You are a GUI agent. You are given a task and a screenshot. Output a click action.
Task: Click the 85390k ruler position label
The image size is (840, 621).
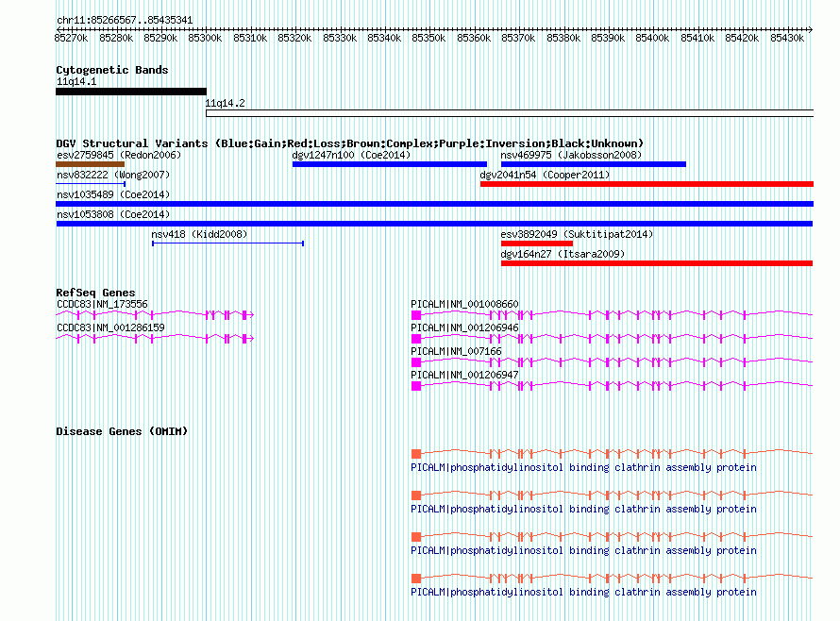(608, 38)
